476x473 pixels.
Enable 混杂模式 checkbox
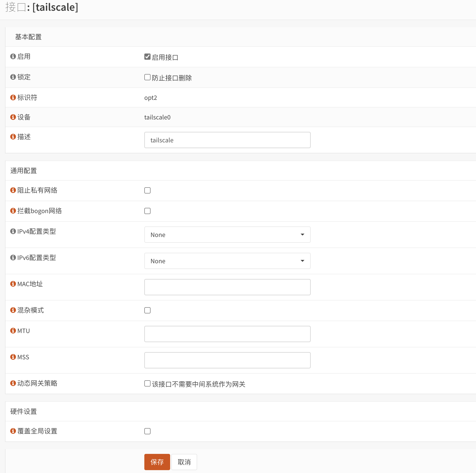(x=147, y=310)
